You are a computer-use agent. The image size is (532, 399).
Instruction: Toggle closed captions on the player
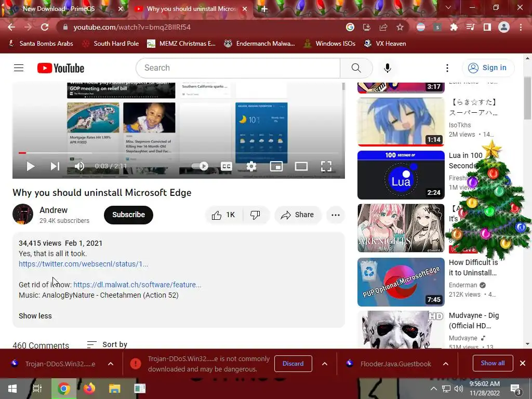(x=227, y=166)
